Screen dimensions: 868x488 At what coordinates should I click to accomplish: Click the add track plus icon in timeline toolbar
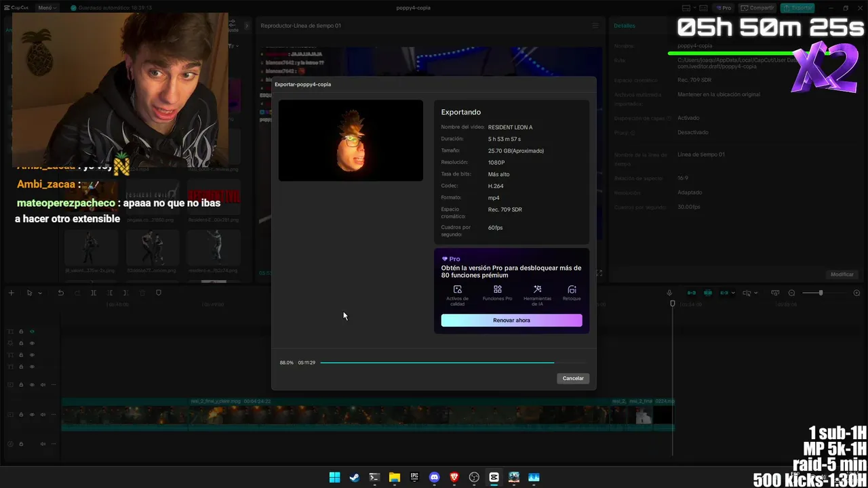point(11,293)
